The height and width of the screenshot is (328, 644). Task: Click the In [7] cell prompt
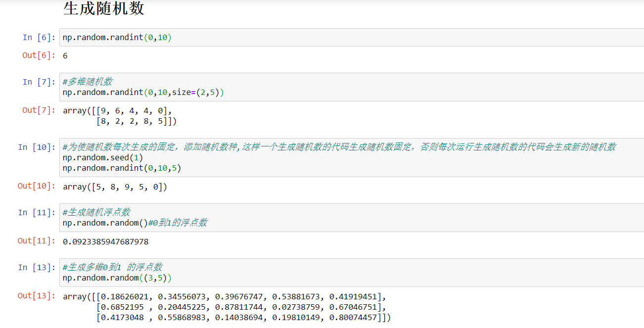coord(39,82)
